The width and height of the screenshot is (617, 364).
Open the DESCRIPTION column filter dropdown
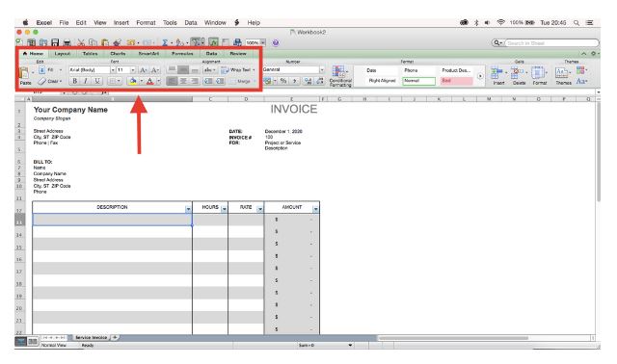click(188, 209)
